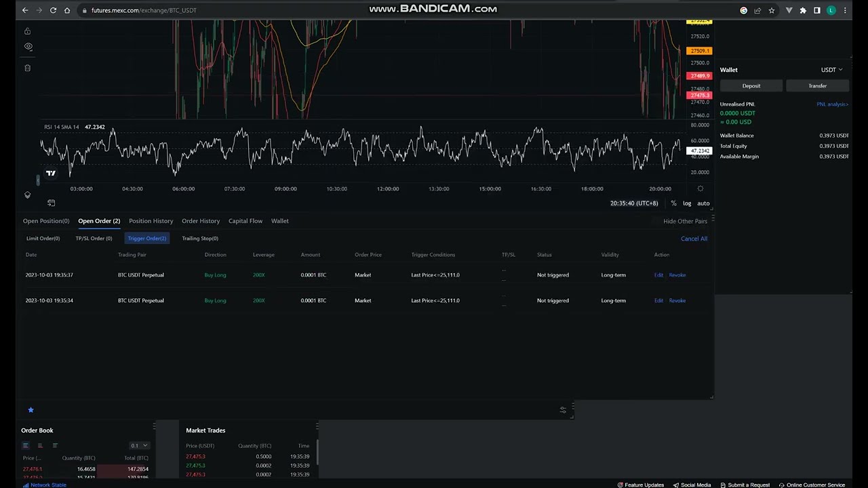This screenshot has height=488, width=868.
Task: Click RSI 14 SMA 14 indicator label
Action: point(62,127)
